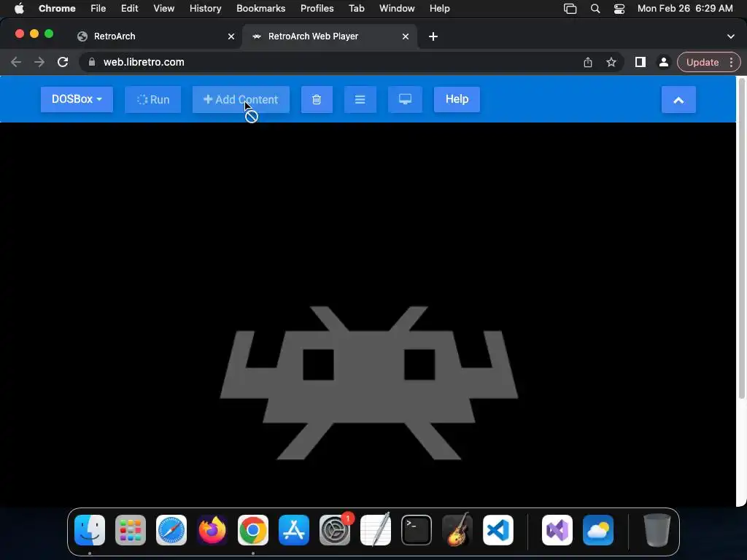
Task: Open the Chrome side panel
Action: 640,63
